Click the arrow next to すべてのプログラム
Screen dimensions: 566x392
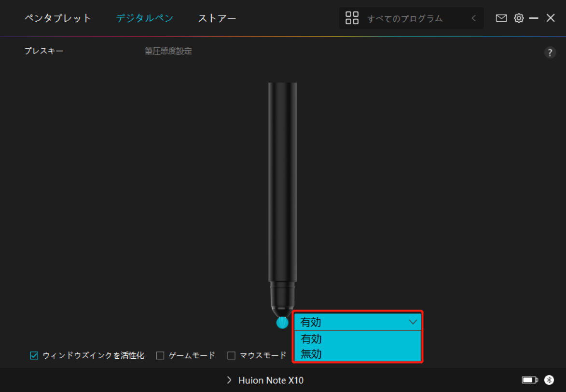point(474,18)
